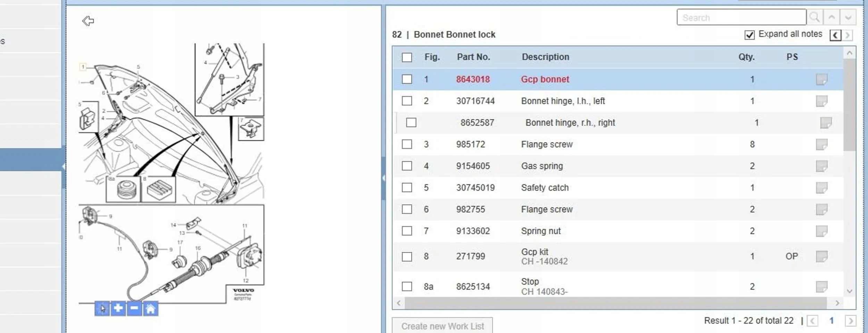Click horizontal scroll left arrow
868x333 pixels.
[x=399, y=303]
